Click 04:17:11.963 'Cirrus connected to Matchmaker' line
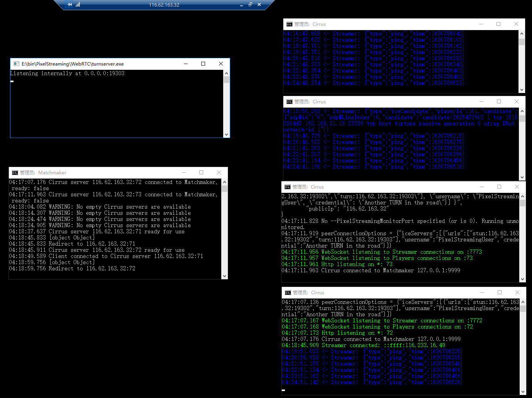 (x=371, y=270)
